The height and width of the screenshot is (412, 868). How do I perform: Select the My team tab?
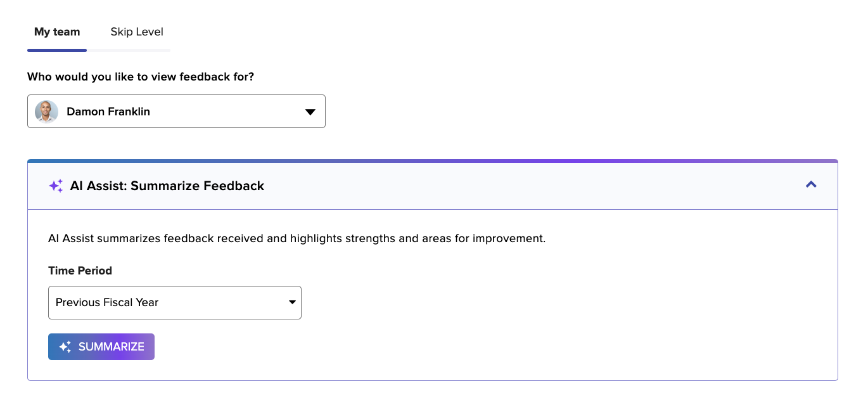pyautogui.click(x=57, y=32)
